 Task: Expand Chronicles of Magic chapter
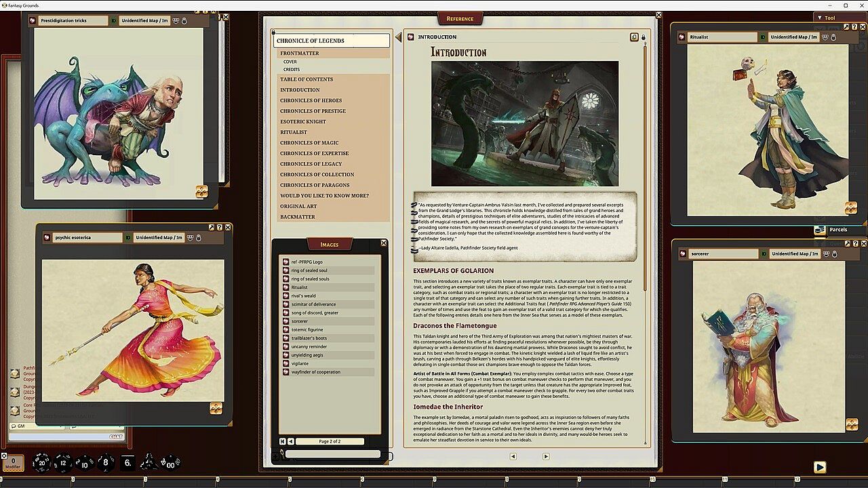pyautogui.click(x=309, y=142)
